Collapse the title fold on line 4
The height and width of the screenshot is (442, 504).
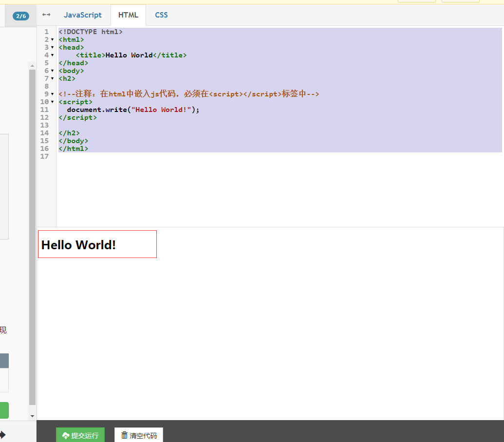point(53,55)
